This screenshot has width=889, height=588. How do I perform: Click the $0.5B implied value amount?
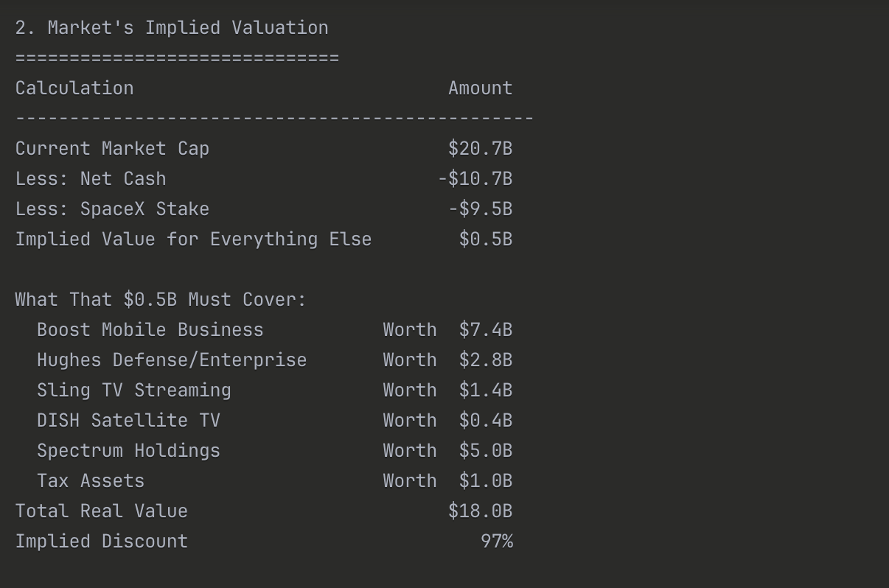[486, 239]
